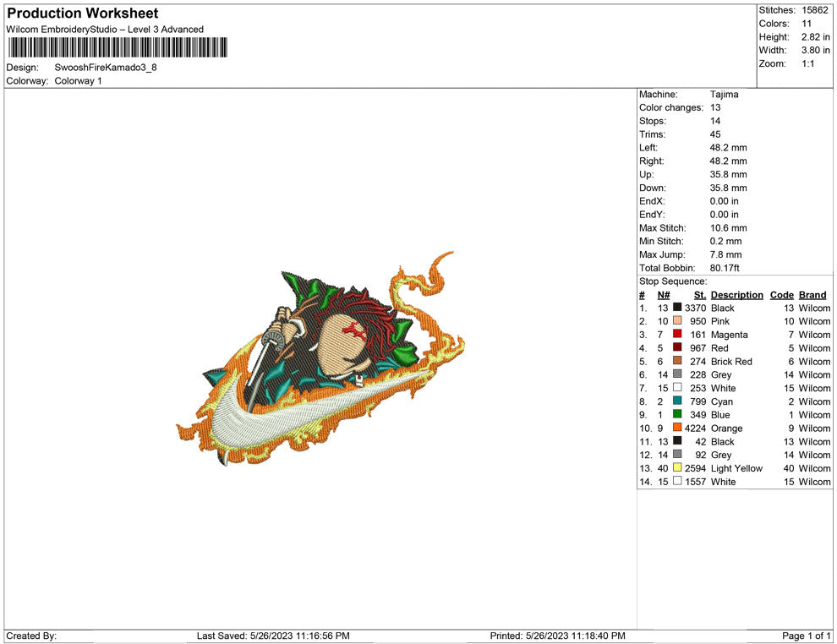Click the EndX value 0.00 in
The height and width of the screenshot is (644, 837).
(x=725, y=200)
